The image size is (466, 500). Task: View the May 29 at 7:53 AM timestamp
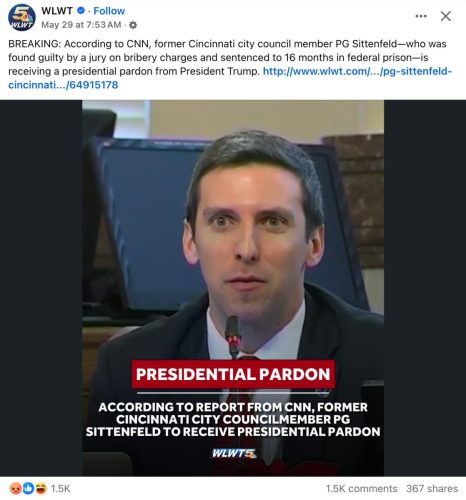pyautogui.click(x=81, y=25)
